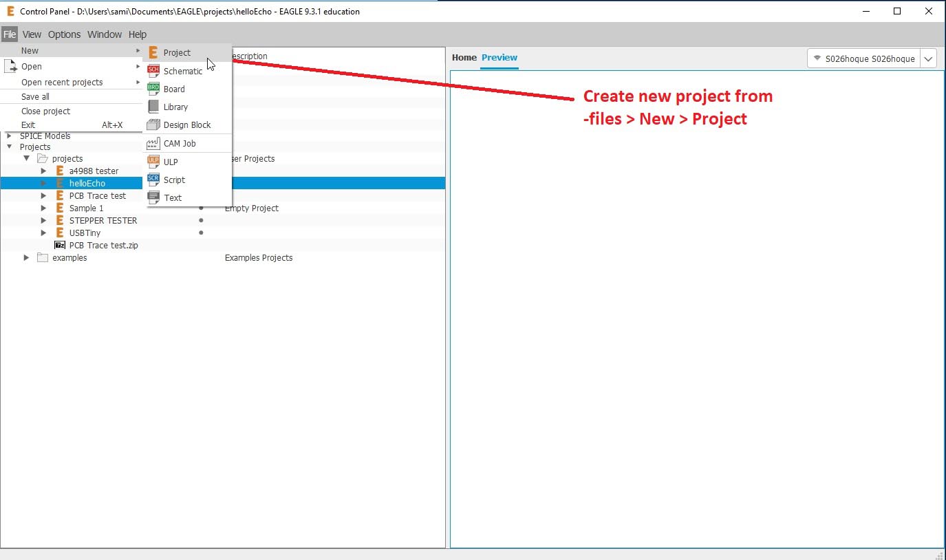946x560 pixels.
Task: Switch to the Preview tab
Action: pyautogui.click(x=499, y=58)
